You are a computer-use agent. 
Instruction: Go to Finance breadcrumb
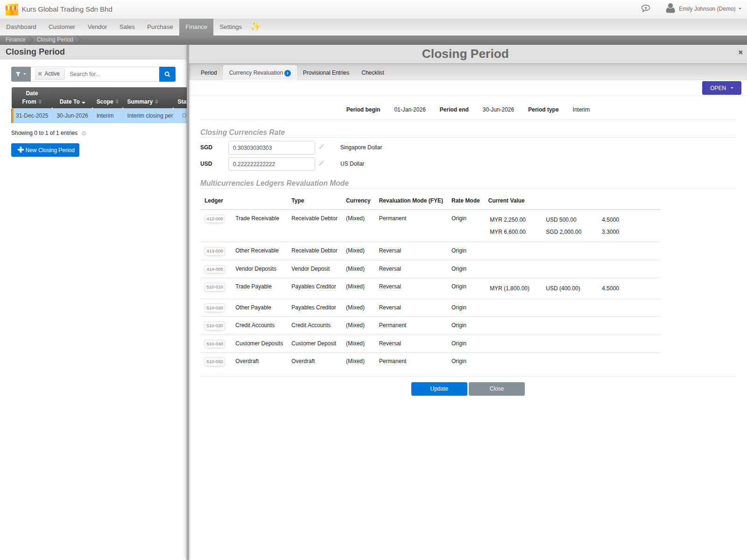coord(15,40)
